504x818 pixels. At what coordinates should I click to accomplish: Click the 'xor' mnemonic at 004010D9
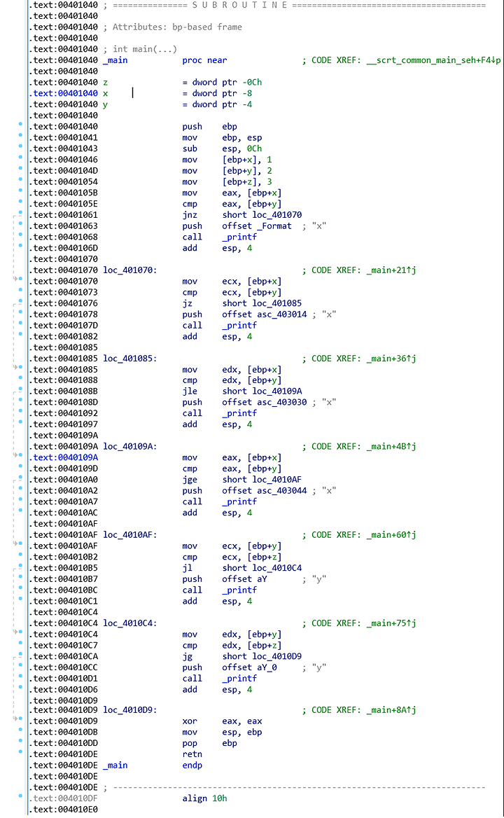click(x=190, y=721)
